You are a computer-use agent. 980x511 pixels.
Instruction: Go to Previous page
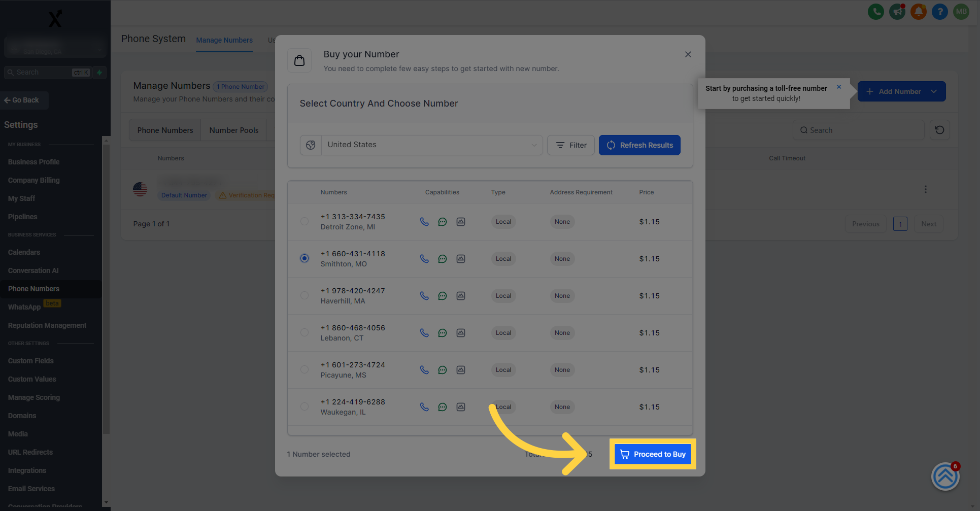coord(865,224)
